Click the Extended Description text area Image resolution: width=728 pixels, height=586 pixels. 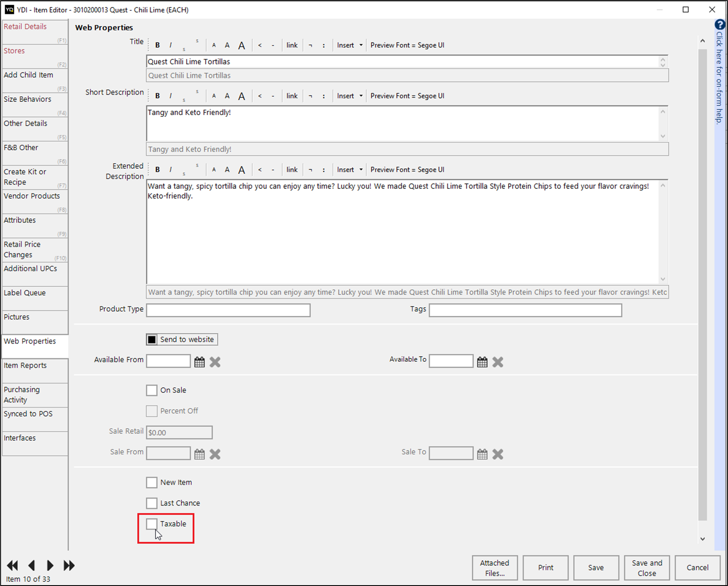pos(402,232)
